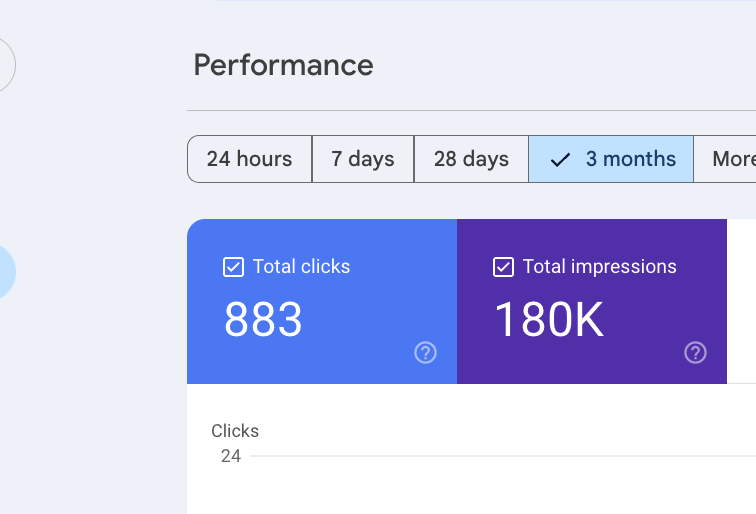Open the More date range options

725,159
